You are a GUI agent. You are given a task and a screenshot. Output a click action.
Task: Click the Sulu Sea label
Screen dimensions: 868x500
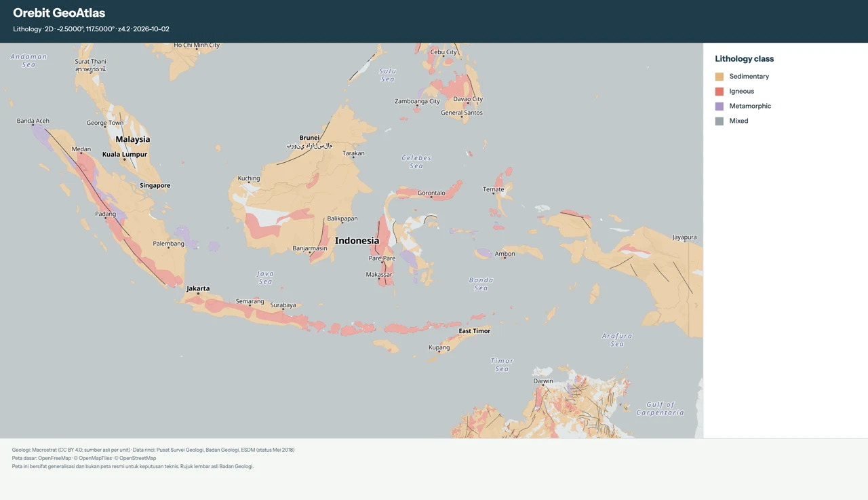pyautogui.click(x=388, y=75)
